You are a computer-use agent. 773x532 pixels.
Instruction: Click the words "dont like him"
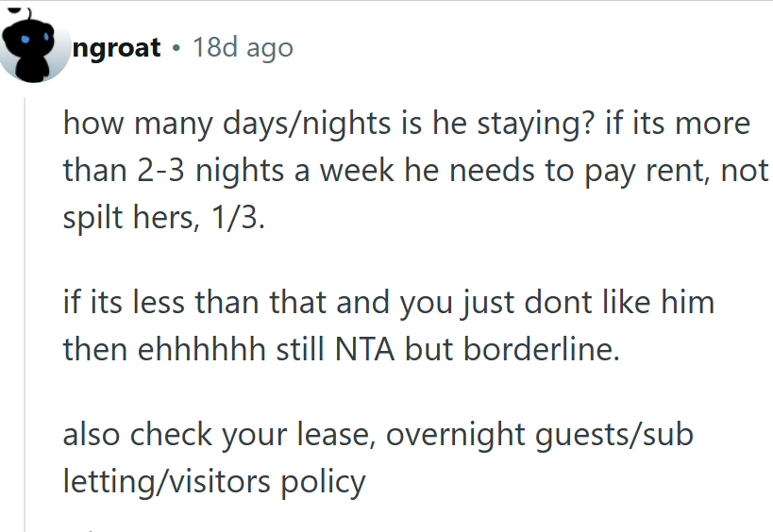pyautogui.click(x=619, y=303)
